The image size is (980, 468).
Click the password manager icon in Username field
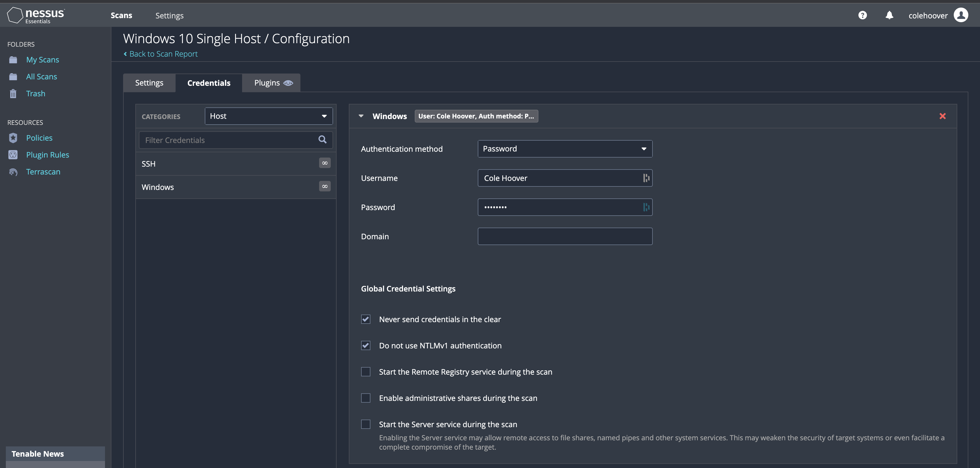point(646,178)
